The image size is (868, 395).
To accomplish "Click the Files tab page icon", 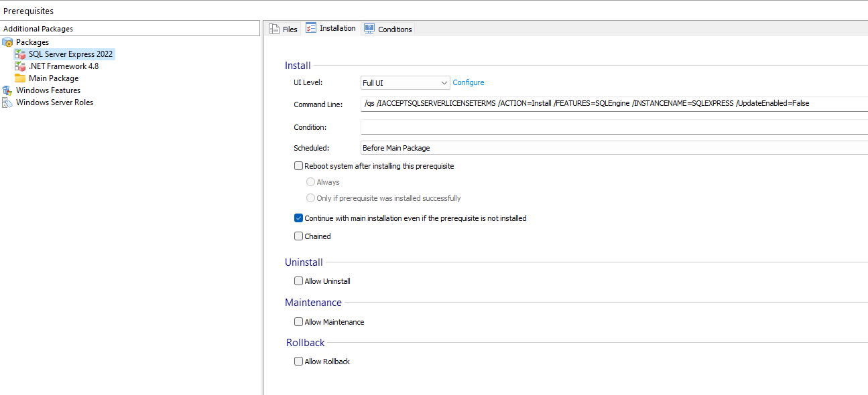I will coord(274,29).
